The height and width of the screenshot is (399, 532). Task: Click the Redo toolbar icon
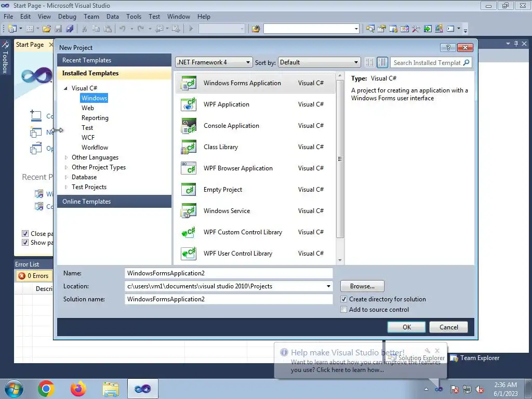tap(140, 29)
